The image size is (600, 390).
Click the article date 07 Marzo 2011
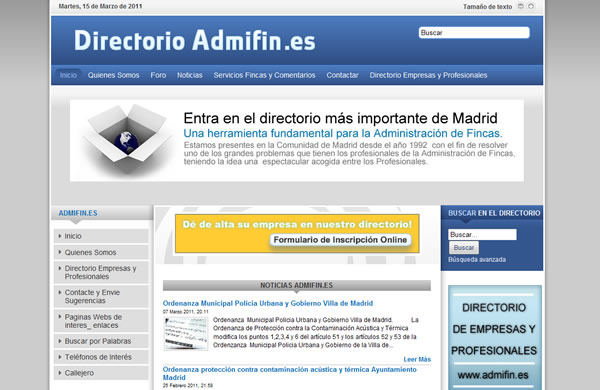(x=186, y=312)
